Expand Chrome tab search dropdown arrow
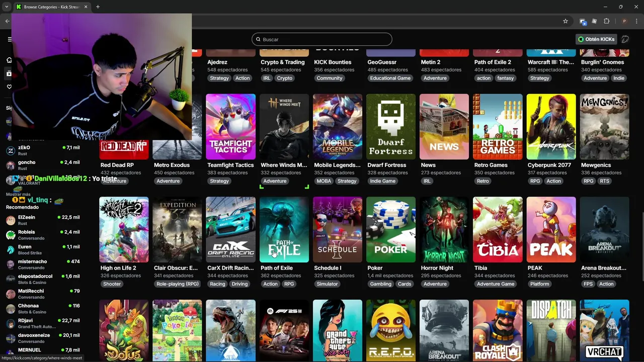Image resolution: width=644 pixels, height=362 pixels. click(7, 7)
